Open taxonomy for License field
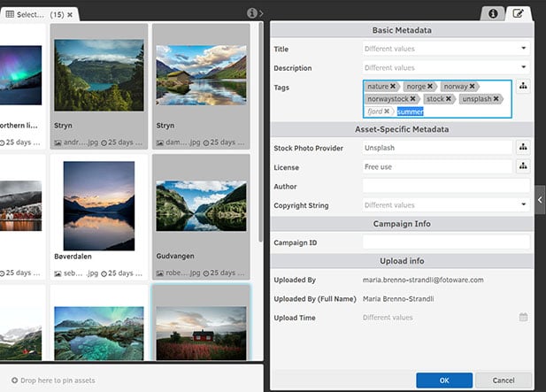The width and height of the screenshot is (546, 392). [x=523, y=166]
